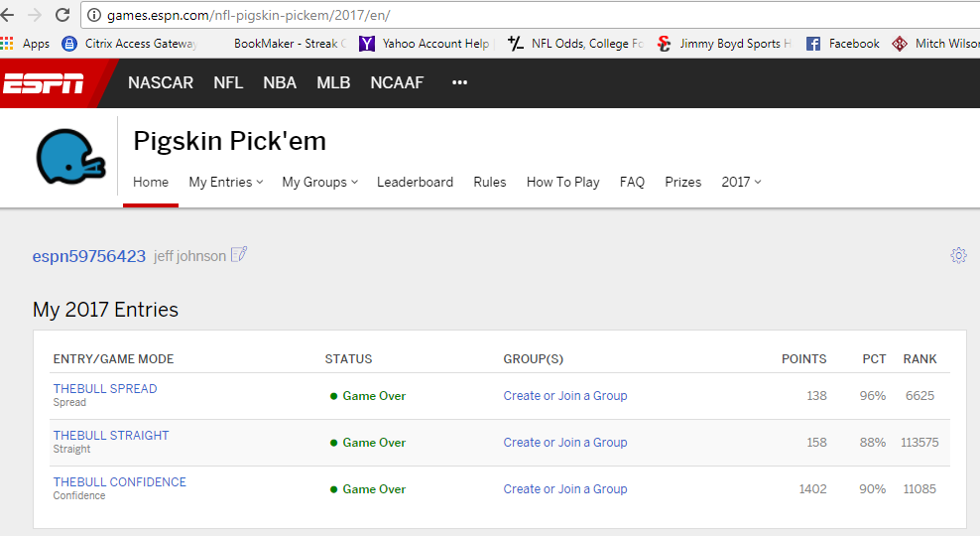Viewport: 980px width, 536px height.
Task: Open the FAQ page
Action: point(632,182)
